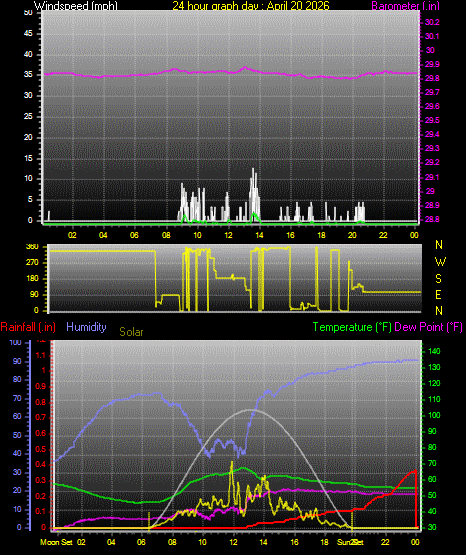
Task: Select the Humidity legend label
Action: click(86, 327)
